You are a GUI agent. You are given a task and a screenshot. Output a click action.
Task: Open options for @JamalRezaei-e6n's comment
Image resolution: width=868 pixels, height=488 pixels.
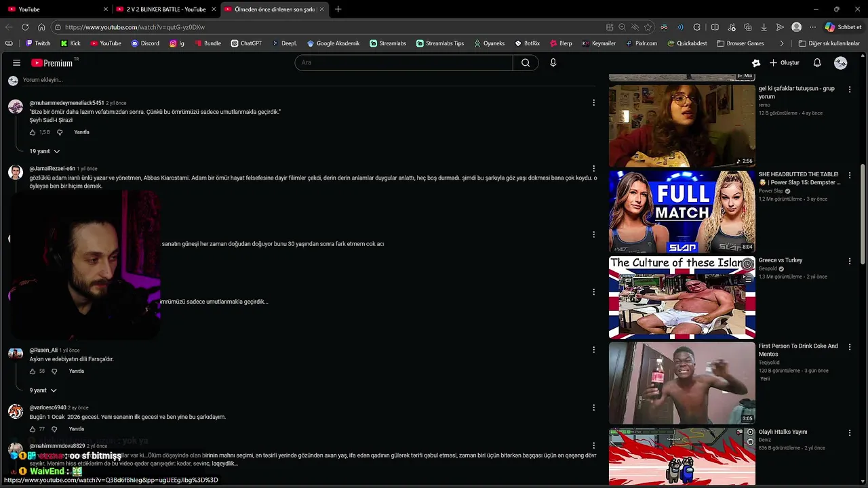(593, 168)
